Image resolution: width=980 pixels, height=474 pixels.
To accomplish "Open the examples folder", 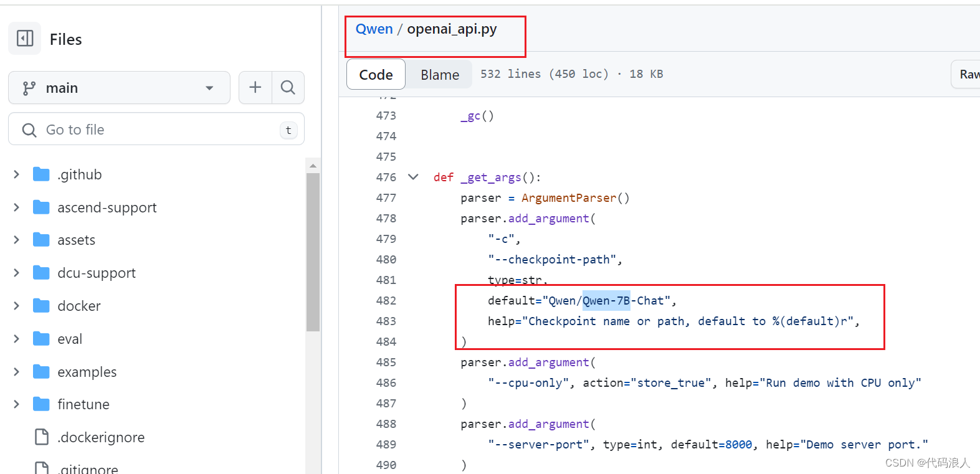I will point(87,372).
